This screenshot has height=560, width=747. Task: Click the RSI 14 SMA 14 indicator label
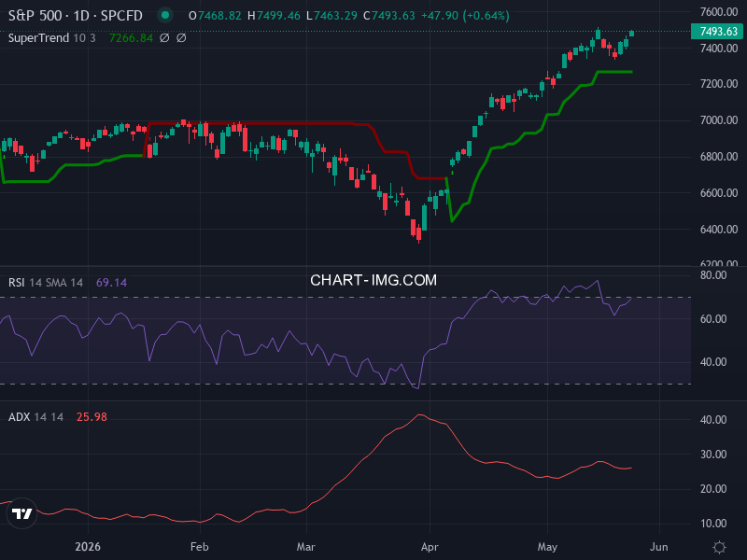click(46, 283)
